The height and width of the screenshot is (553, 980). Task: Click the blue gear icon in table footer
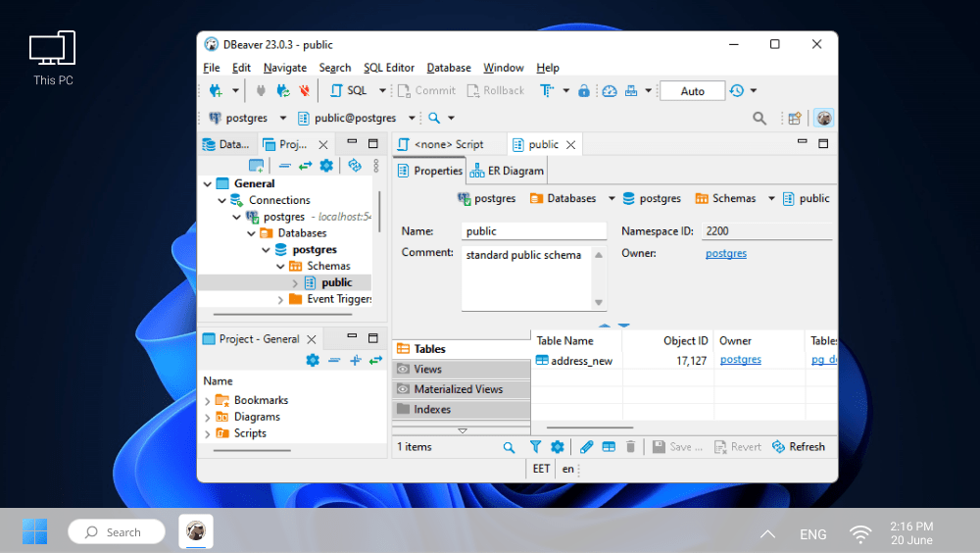pyautogui.click(x=558, y=447)
